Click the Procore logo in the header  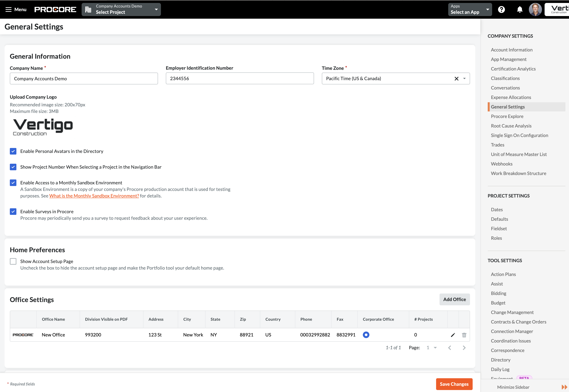(x=55, y=9)
